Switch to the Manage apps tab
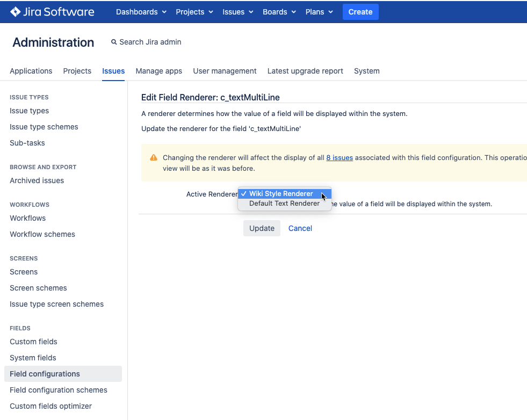Image resolution: width=527 pixels, height=420 pixels. coord(158,71)
